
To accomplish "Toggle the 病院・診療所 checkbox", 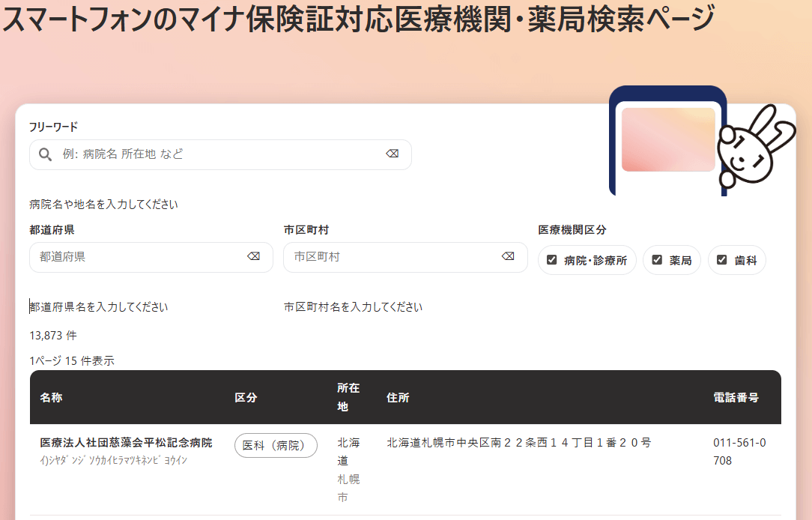I will click(x=552, y=260).
